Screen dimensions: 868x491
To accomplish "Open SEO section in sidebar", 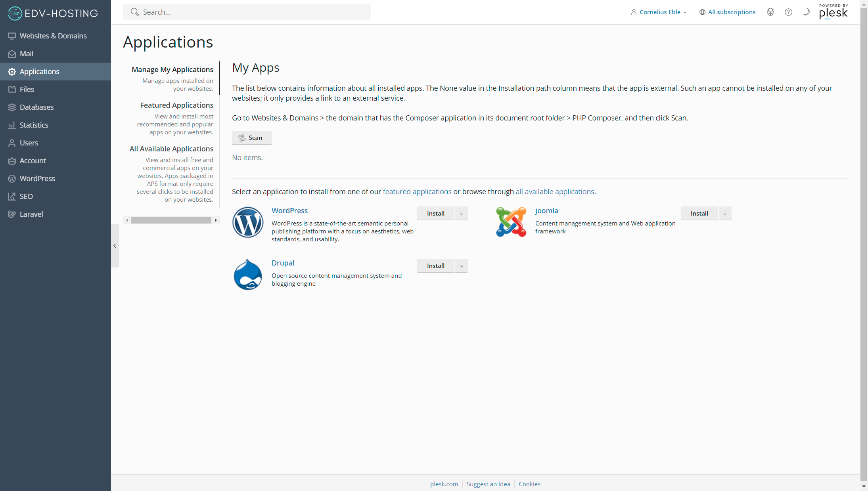I will (26, 196).
